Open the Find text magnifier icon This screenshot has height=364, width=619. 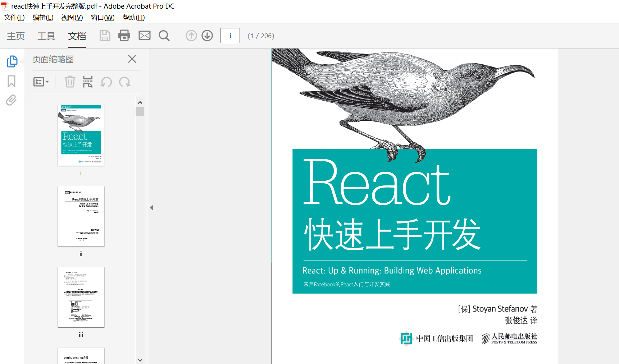pyautogui.click(x=164, y=36)
